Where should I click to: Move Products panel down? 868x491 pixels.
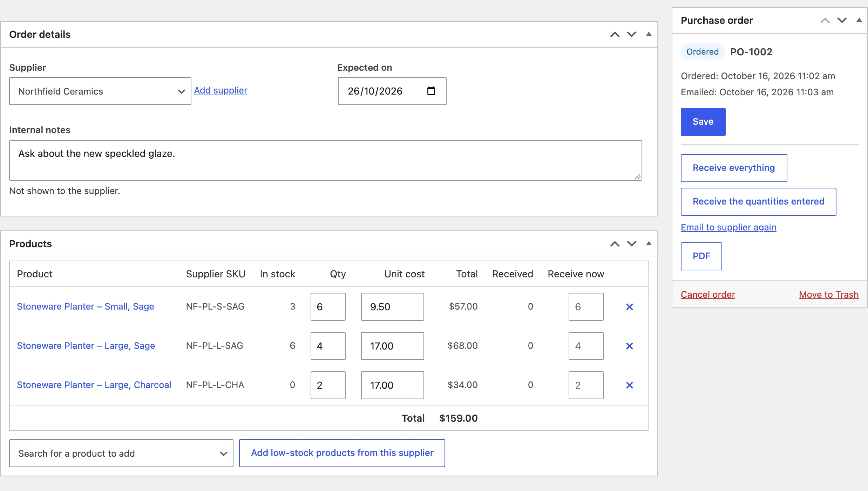click(631, 244)
